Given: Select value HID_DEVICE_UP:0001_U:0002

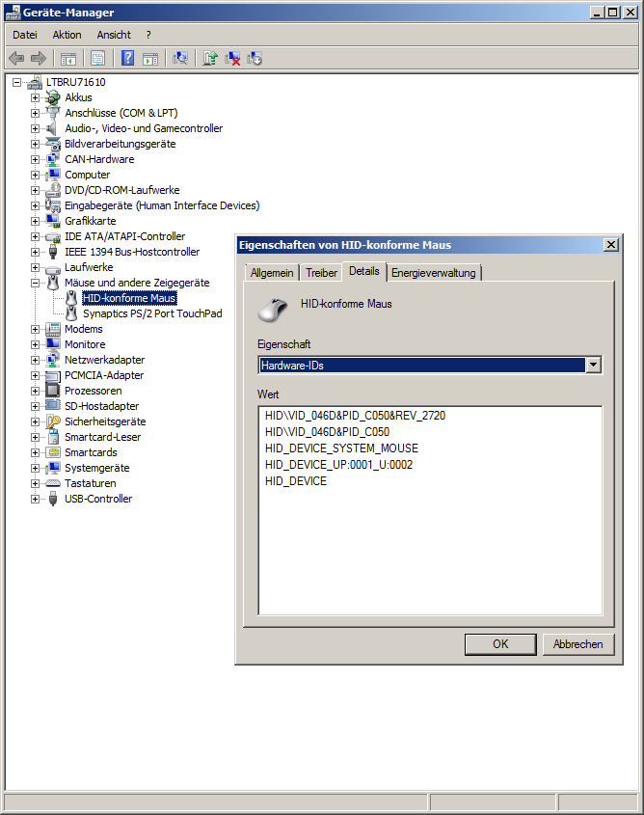Looking at the screenshot, I should 338,465.
